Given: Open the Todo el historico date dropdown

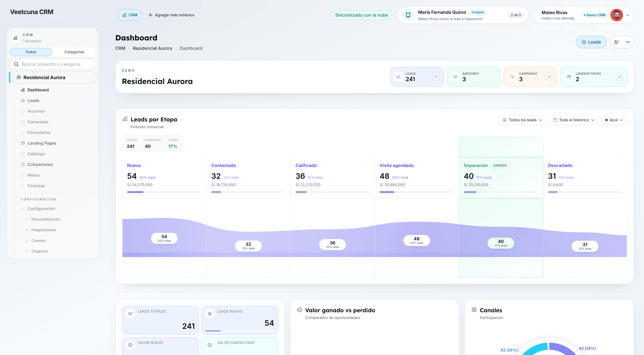Looking at the screenshot, I should tap(574, 120).
